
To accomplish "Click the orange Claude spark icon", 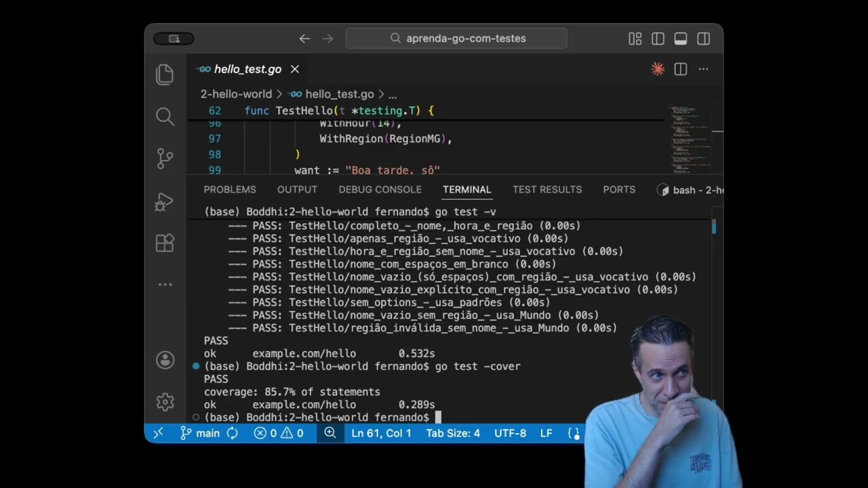I will click(x=657, y=69).
